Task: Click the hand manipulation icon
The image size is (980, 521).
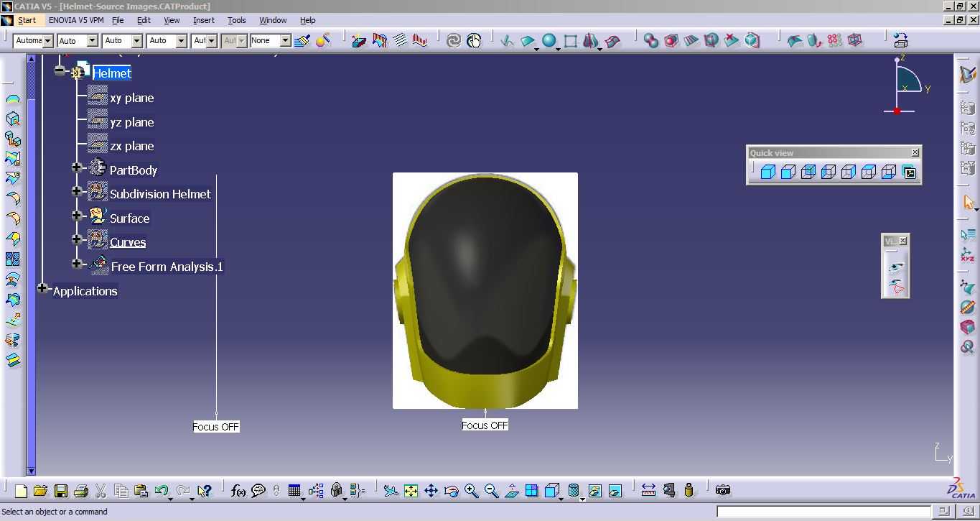Action: click(474, 41)
